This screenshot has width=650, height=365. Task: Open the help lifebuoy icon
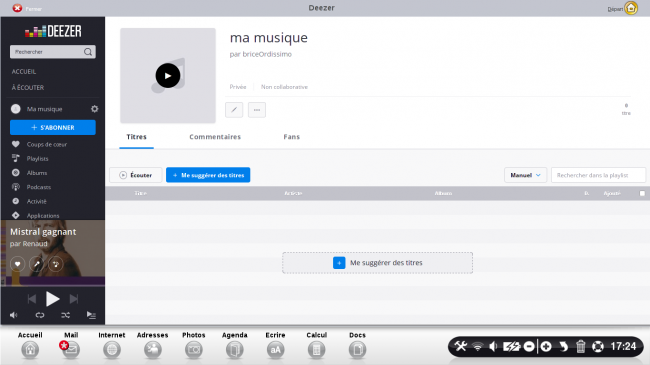point(598,346)
